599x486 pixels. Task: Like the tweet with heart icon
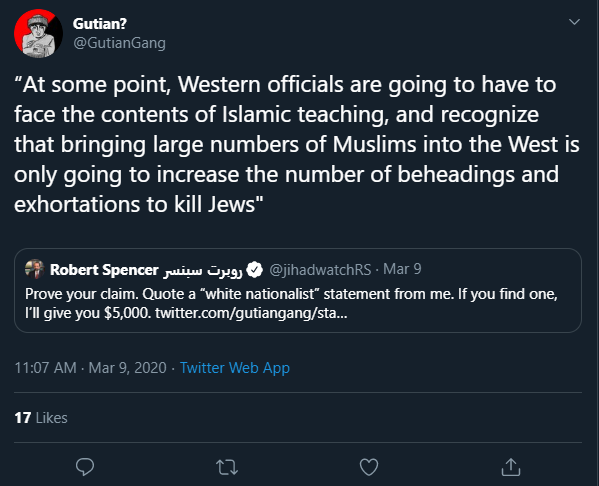point(369,467)
